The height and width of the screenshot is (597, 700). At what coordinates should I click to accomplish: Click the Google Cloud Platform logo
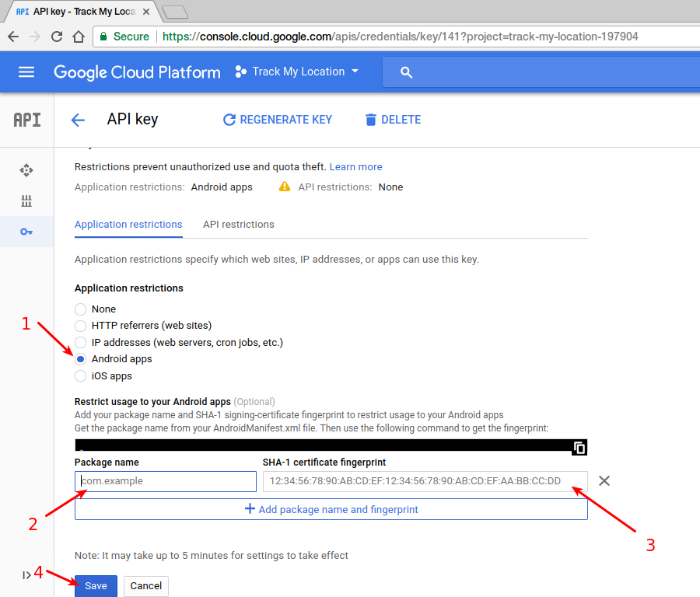[137, 72]
